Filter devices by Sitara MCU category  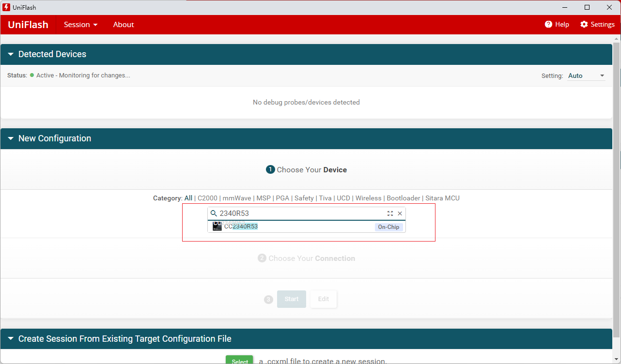[x=442, y=198]
